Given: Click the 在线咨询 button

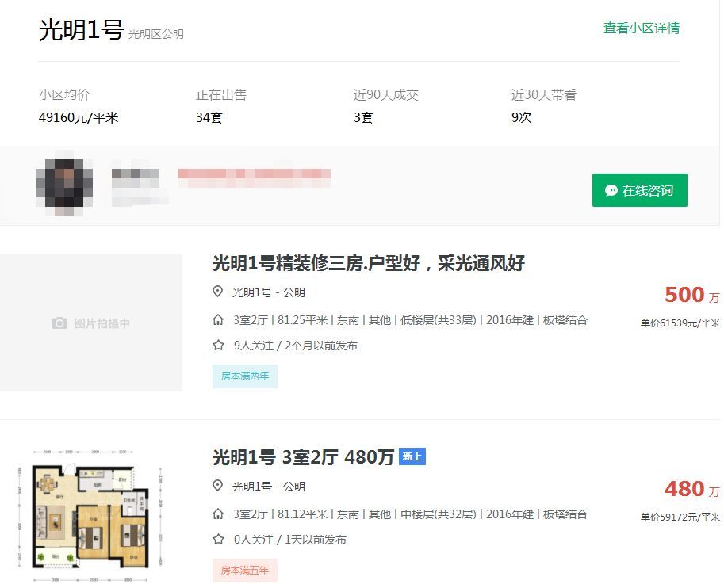Looking at the screenshot, I should [x=639, y=190].
